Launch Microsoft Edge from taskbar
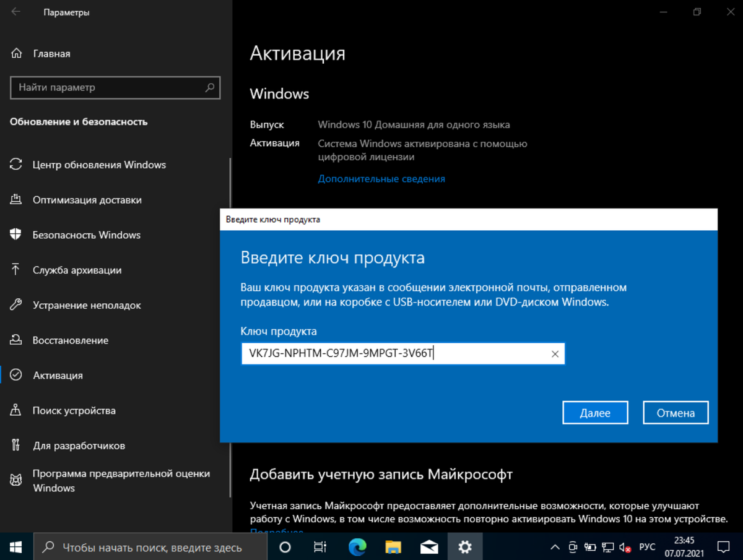This screenshot has width=743, height=560. pos(357,547)
